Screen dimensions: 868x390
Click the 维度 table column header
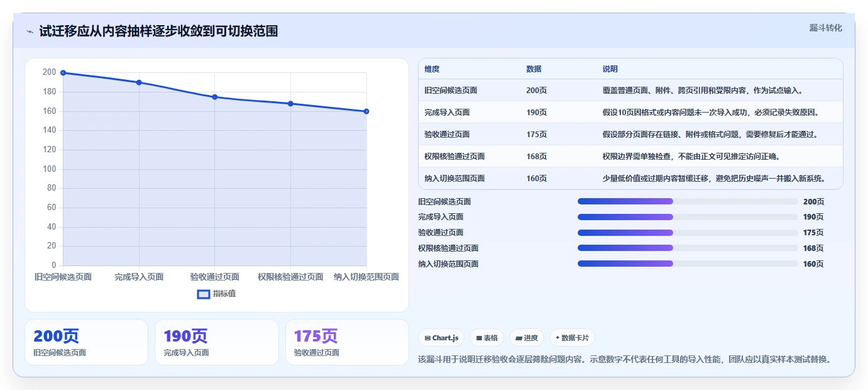[x=432, y=69]
